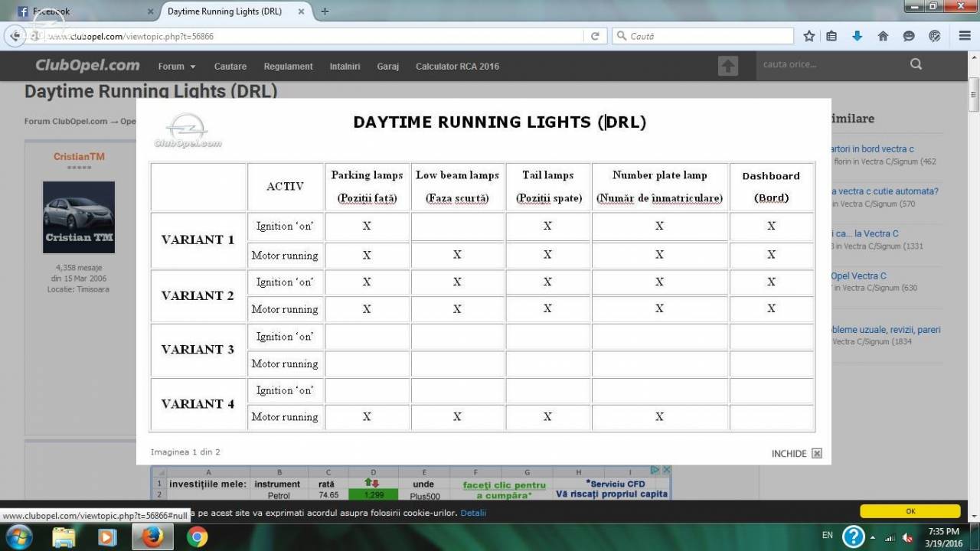Go to Firefox home page icon

883,36
